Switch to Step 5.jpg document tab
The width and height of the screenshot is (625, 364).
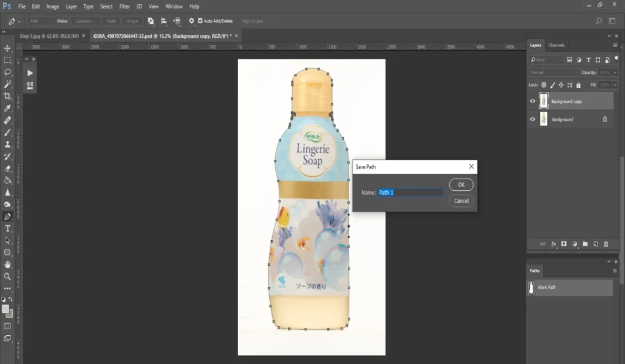[49, 36]
